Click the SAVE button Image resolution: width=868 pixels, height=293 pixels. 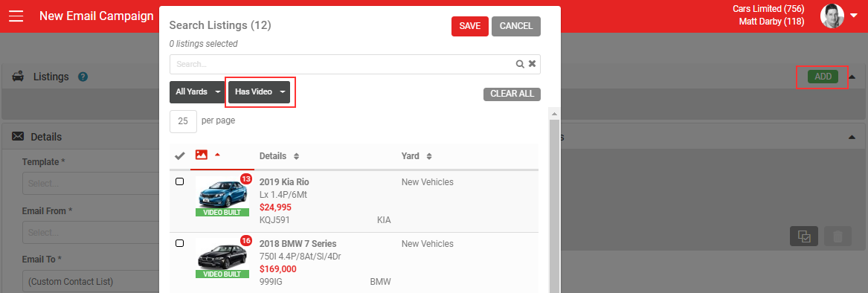[470, 26]
